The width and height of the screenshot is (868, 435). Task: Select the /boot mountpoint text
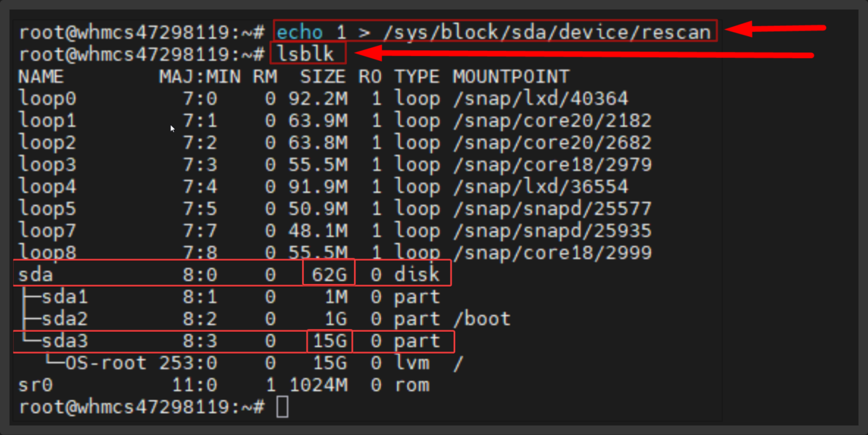482,319
